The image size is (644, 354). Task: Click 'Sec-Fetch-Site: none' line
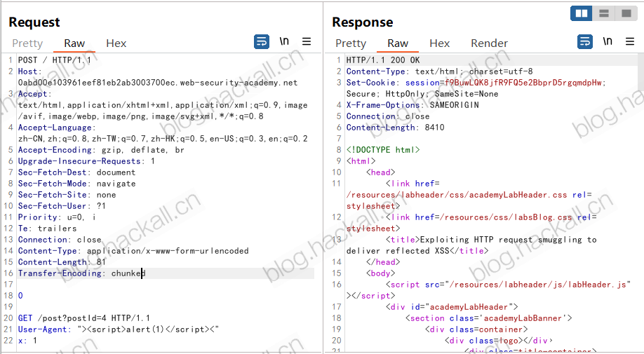pos(67,195)
